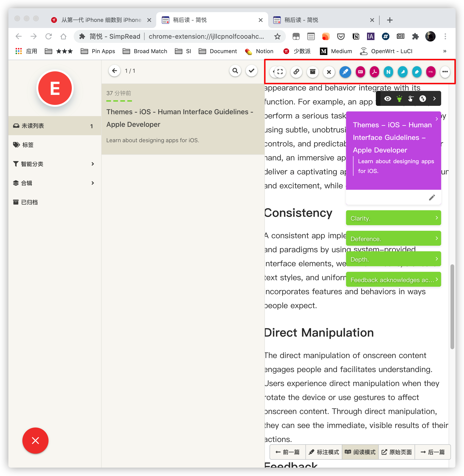Toggle the up-down arrows icon in dark toolbar
464x476 pixels.
[423, 99]
